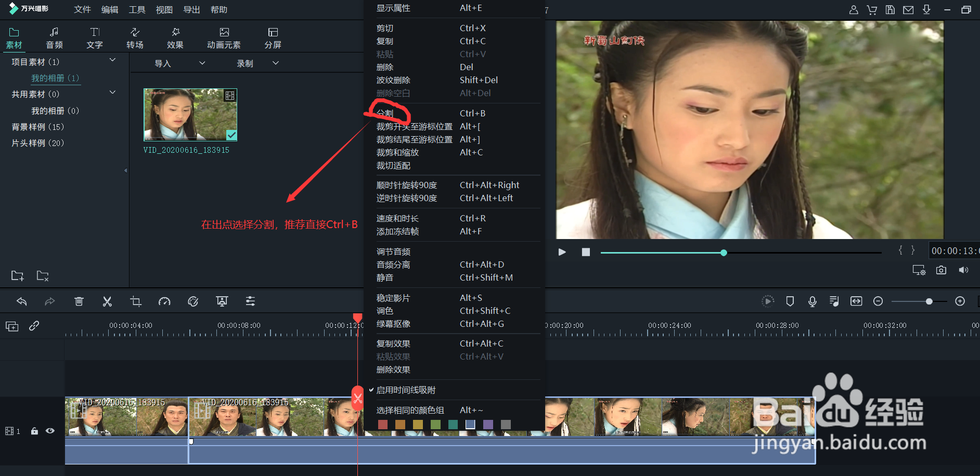Open the preview display settings icon
The image size is (980, 476).
click(919, 270)
